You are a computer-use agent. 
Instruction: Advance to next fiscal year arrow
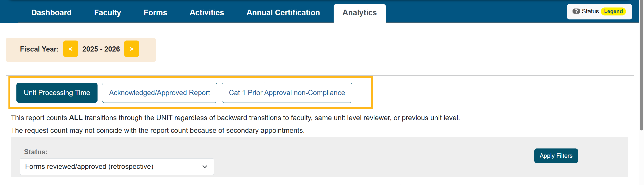[x=132, y=49]
